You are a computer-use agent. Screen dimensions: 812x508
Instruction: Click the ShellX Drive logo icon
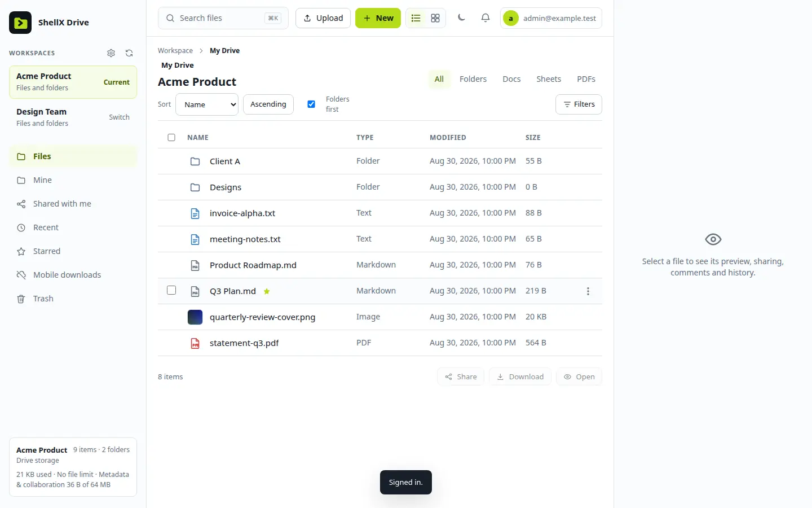point(20,23)
